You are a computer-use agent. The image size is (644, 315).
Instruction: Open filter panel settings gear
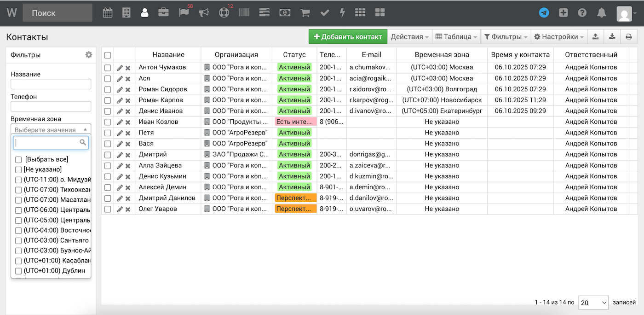tap(88, 55)
